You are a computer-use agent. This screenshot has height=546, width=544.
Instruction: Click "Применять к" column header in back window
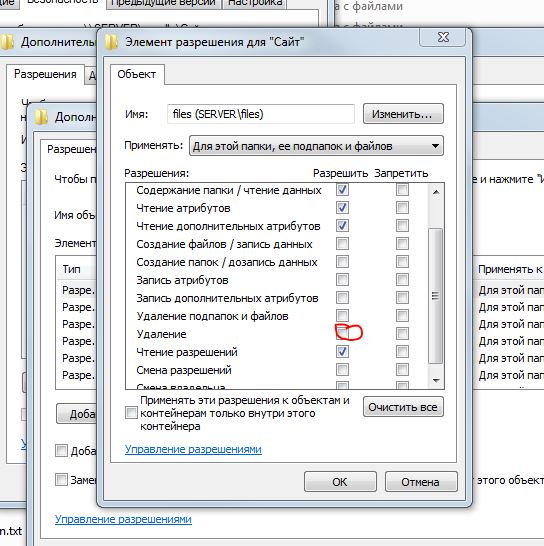(510, 269)
